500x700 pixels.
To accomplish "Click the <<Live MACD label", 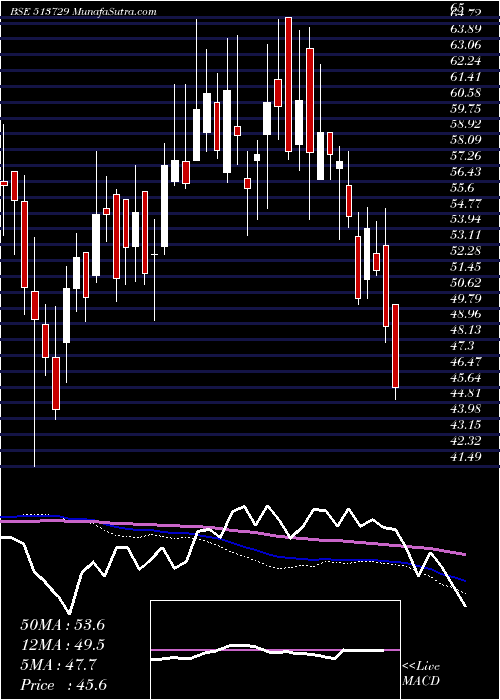I will pyautogui.click(x=421, y=674).
